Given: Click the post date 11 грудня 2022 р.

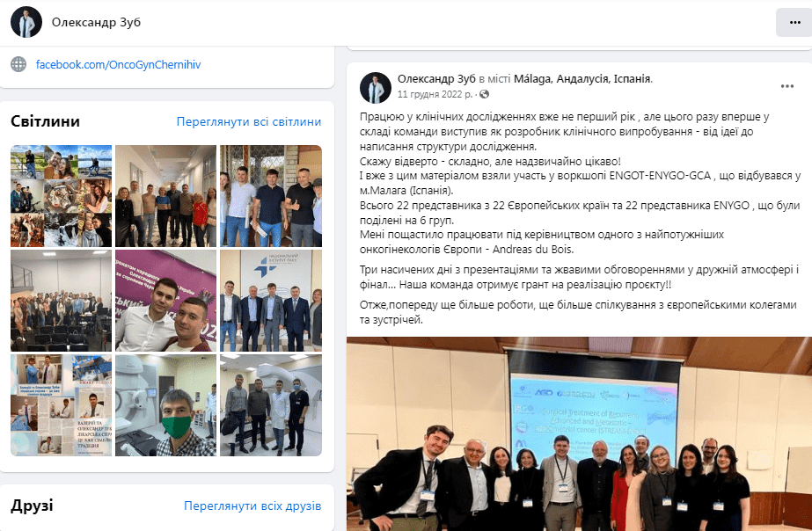Looking at the screenshot, I should (x=435, y=94).
